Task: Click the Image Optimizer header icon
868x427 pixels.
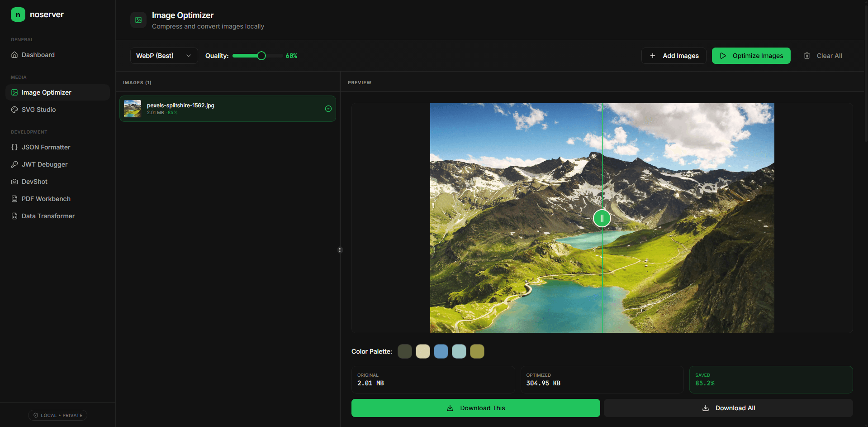Action: 138,20
